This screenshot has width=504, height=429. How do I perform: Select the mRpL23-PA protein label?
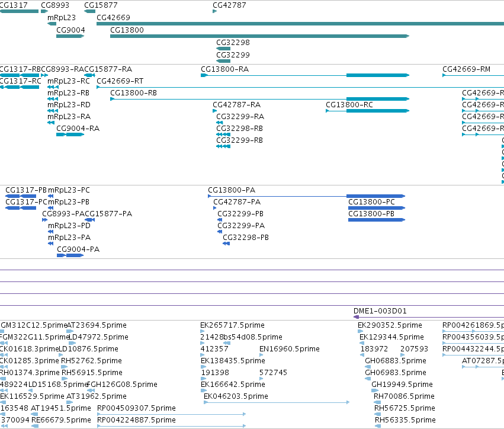point(69,238)
